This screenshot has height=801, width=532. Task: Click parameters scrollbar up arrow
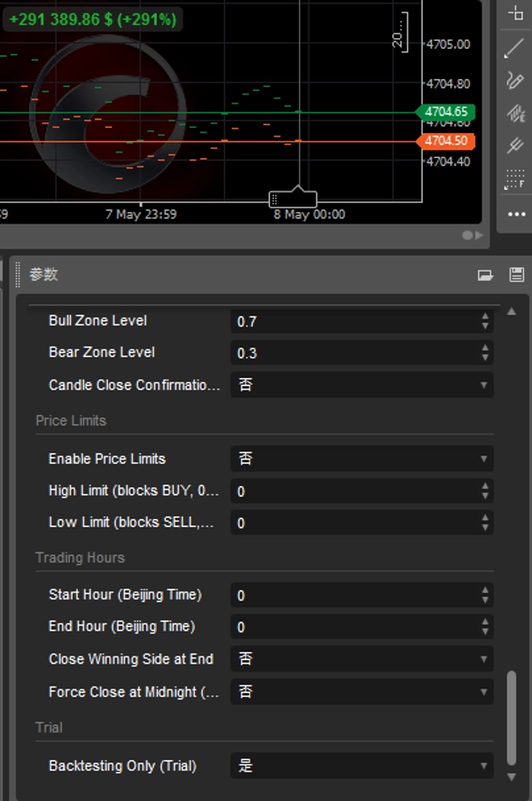tap(512, 311)
